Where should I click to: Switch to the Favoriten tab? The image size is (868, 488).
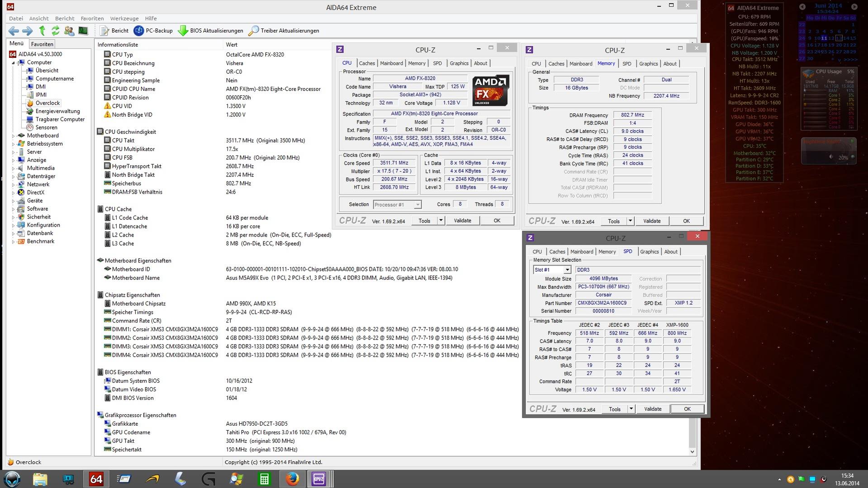(42, 44)
